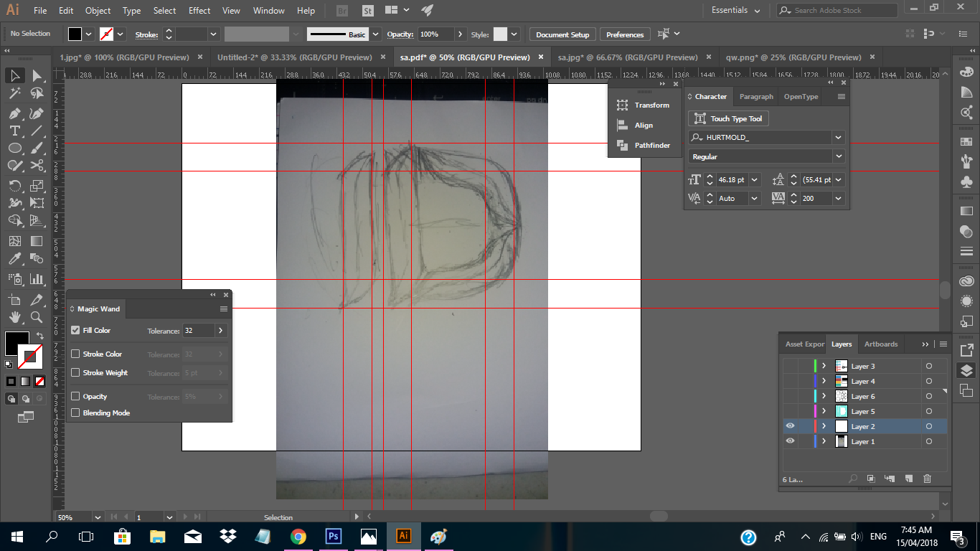Pick the Type tool

tap(14, 131)
